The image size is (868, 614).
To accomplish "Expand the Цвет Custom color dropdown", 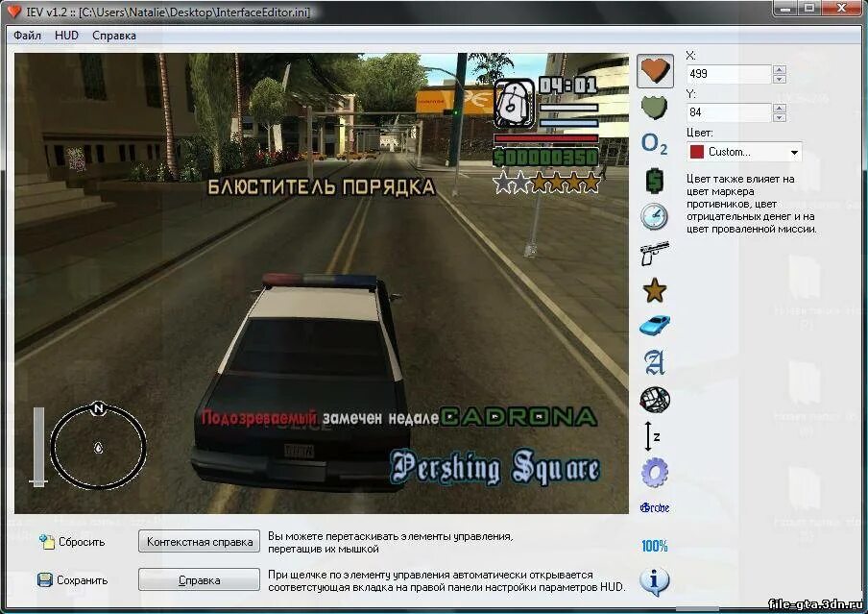I will click(x=794, y=152).
